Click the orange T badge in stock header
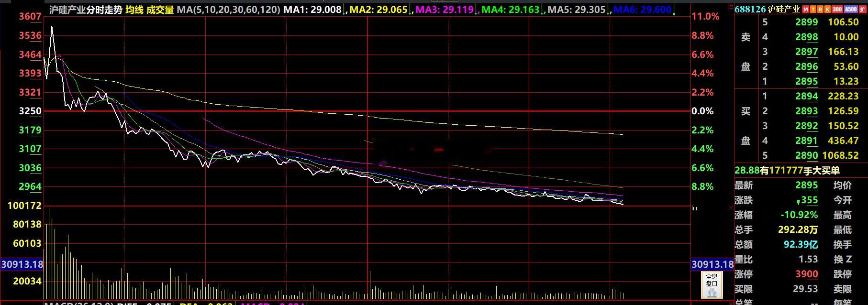Viewport: 868px width, 305px height. [813, 9]
